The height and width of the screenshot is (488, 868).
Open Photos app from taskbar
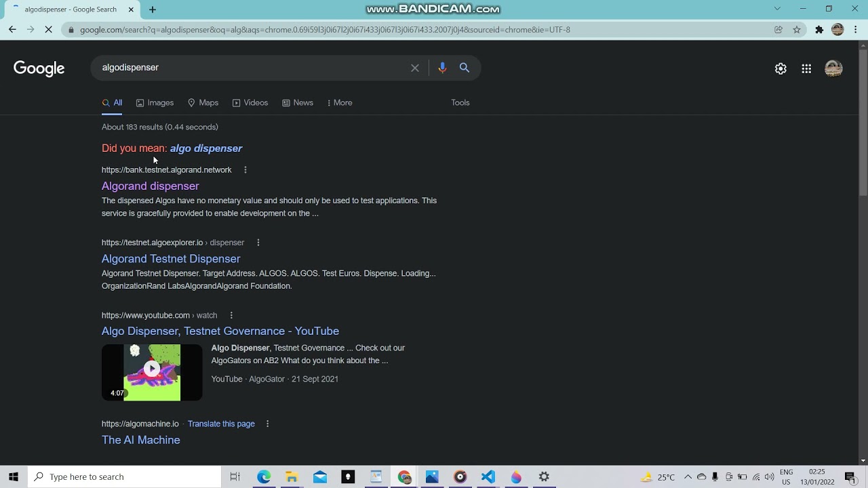point(432,476)
